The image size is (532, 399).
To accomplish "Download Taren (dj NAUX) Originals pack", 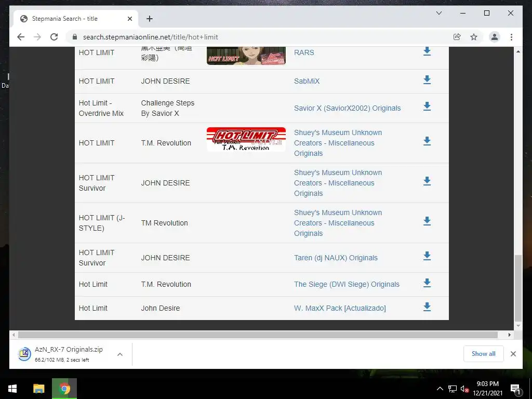I will 427,256.
